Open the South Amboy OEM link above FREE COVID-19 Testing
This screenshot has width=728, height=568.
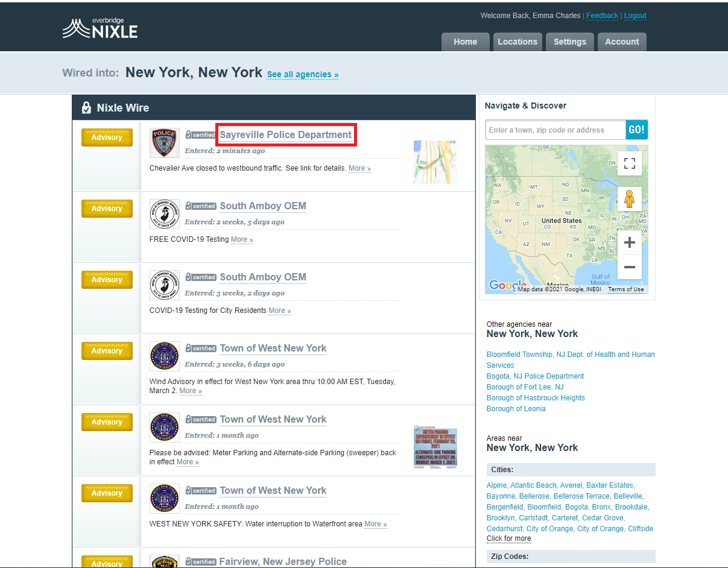pyautogui.click(x=263, y=206)
